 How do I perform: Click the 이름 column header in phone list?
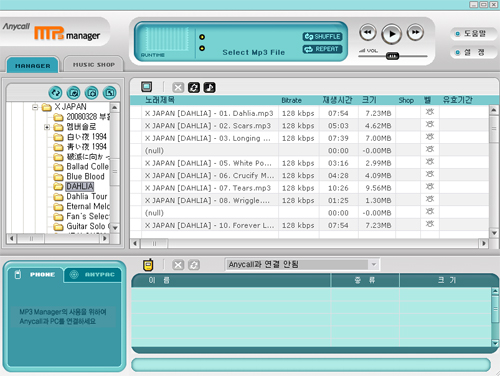click(x=231, y=280)
